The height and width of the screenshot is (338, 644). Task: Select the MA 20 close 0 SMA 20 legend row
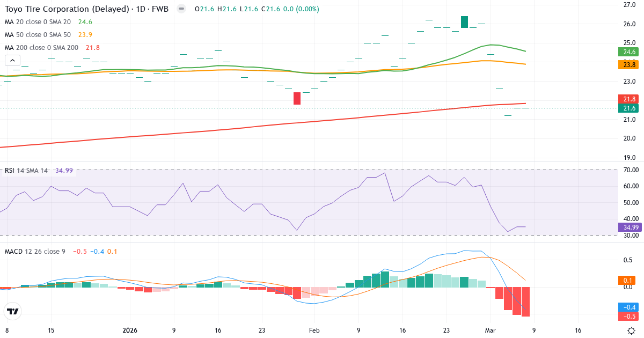coord(38,22)
